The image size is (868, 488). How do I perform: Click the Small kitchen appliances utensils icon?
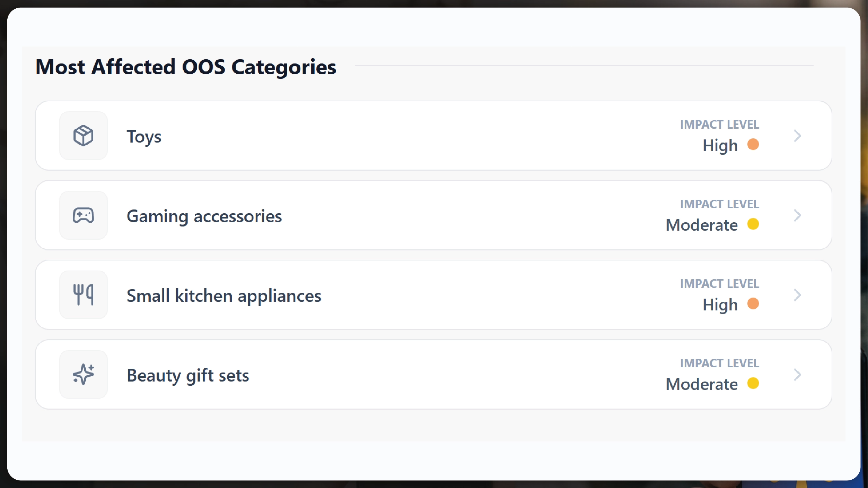point(84,295)
